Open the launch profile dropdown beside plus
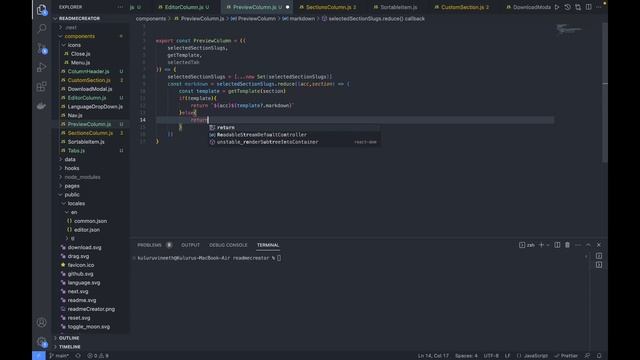 click(x=548, y=245)
